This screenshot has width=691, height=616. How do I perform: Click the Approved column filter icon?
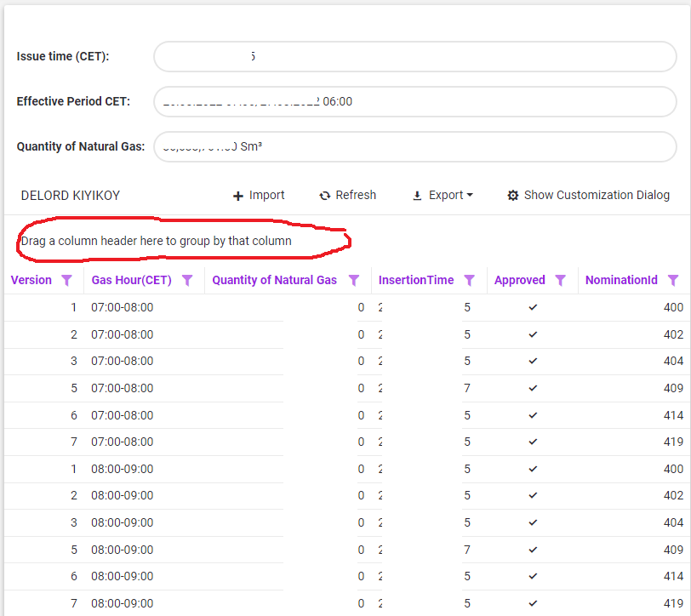tap(560, 280)
